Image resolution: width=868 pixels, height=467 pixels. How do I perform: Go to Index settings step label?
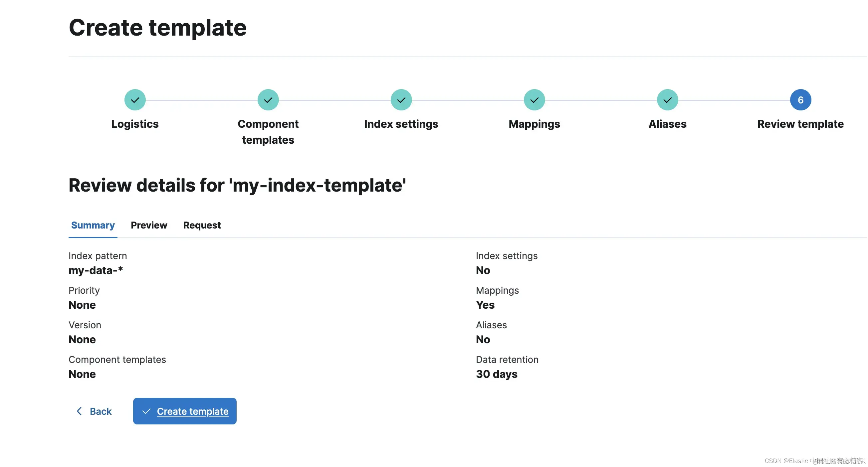[x=401, y=124]
